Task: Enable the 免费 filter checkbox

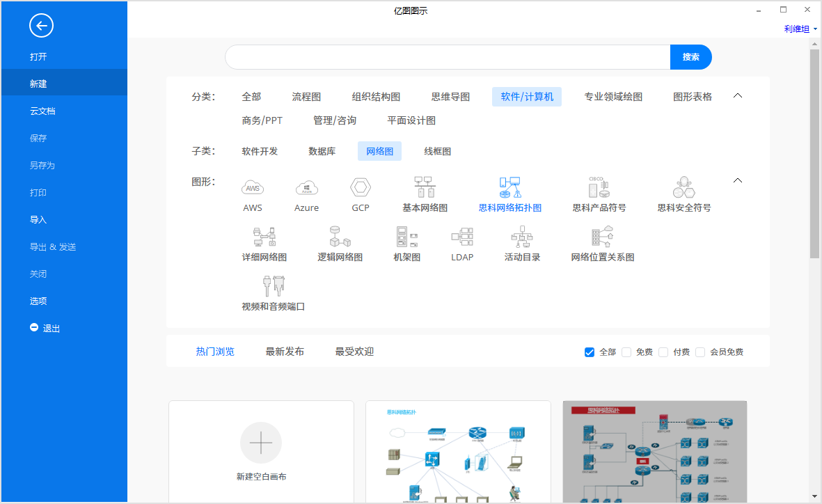Action: 626,352
